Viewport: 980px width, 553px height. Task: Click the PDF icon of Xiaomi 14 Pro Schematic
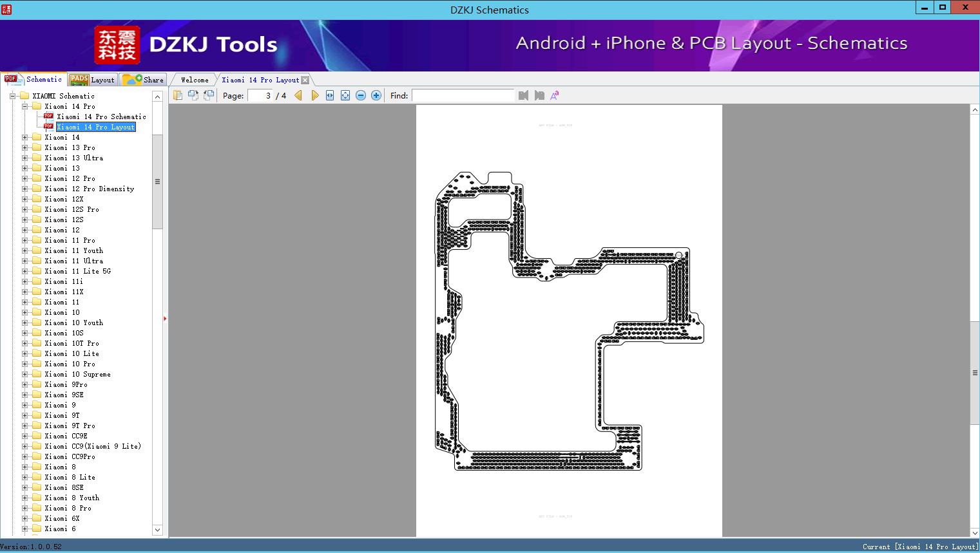click(48, 117)
